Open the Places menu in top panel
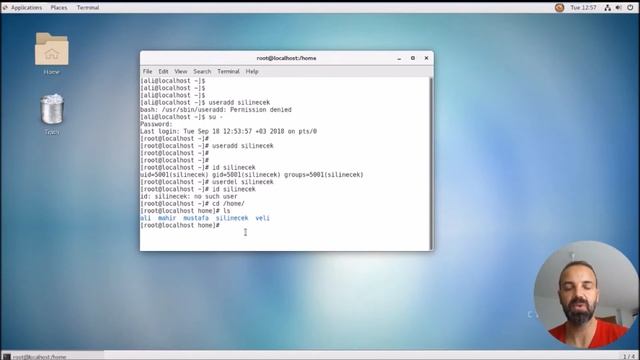 pos(59,7)
